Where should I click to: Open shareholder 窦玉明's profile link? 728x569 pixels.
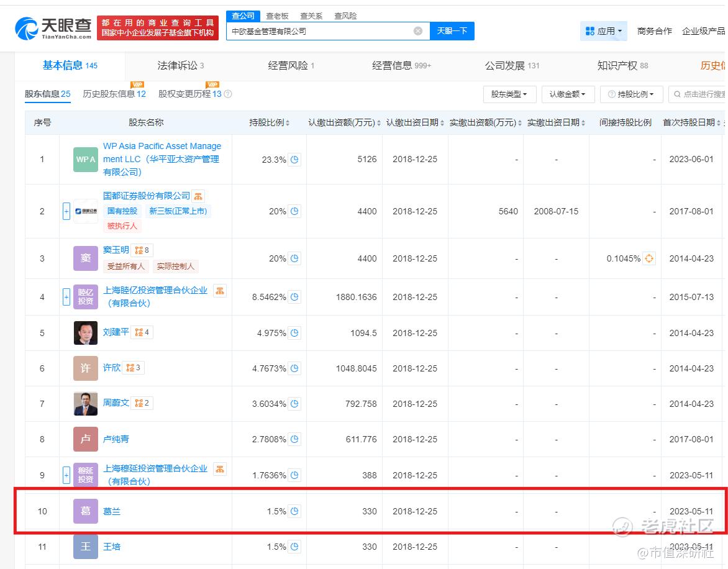(x=116, y=250)
